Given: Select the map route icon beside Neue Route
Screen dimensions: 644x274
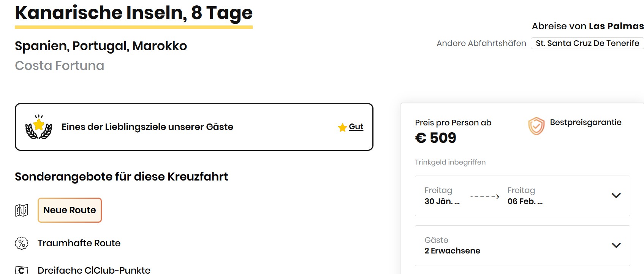Looking at the screenshot, I should pyautogui.click(x=22, y=210).
